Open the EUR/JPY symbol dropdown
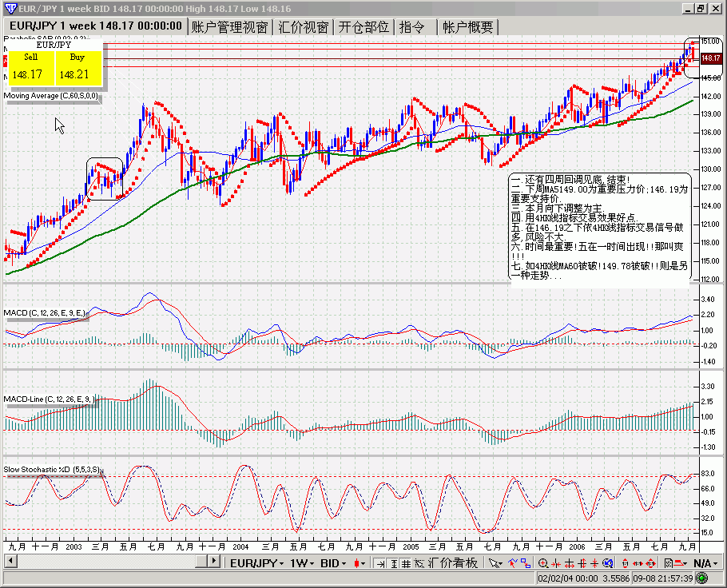The width and height of the screenshot is (727, 588). tap(256, 563)
